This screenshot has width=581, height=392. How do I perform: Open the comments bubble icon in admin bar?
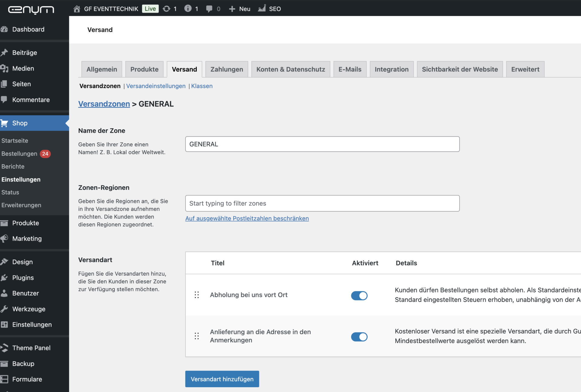pyautogui.click(x=209, y=9)
